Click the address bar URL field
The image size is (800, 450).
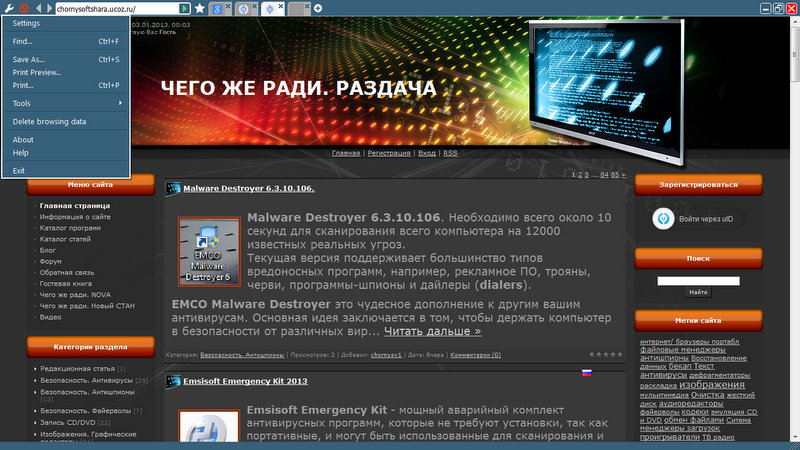[117, 9]
